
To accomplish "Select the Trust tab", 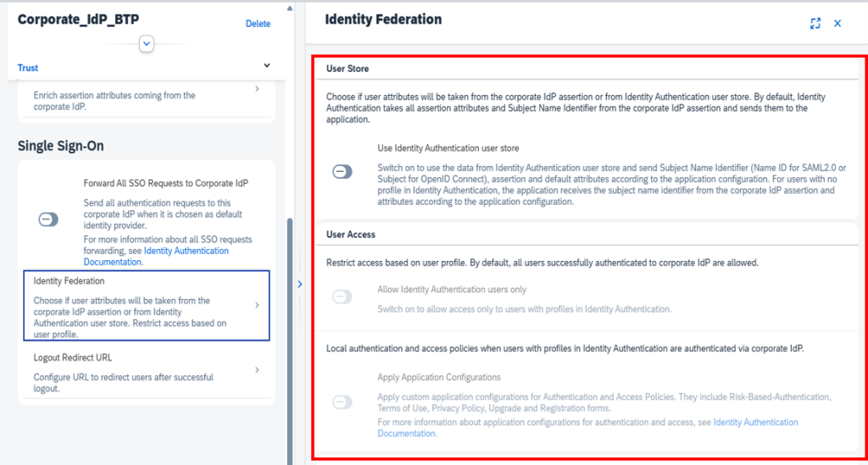I will tap(28, 68).
